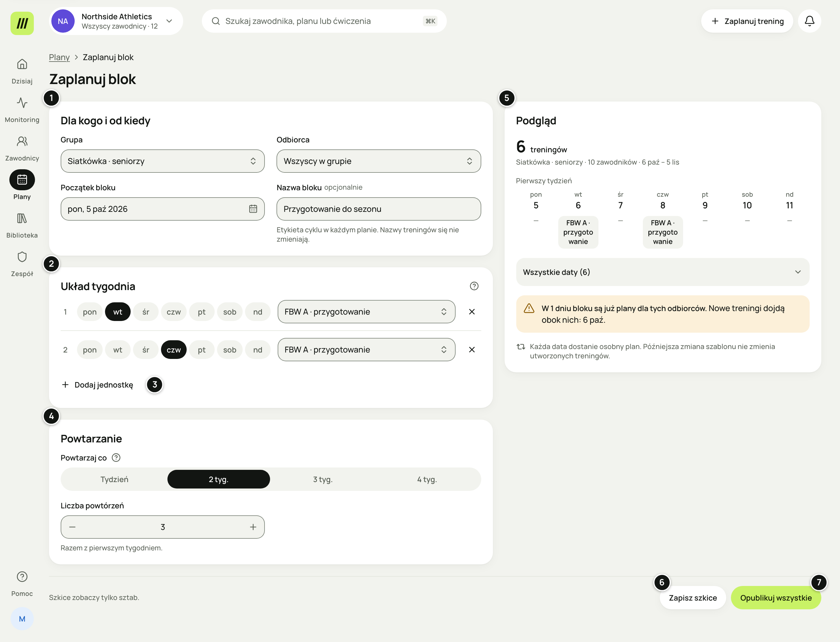Decrease Liczba powtórzeń with minus

coord(72,527)
